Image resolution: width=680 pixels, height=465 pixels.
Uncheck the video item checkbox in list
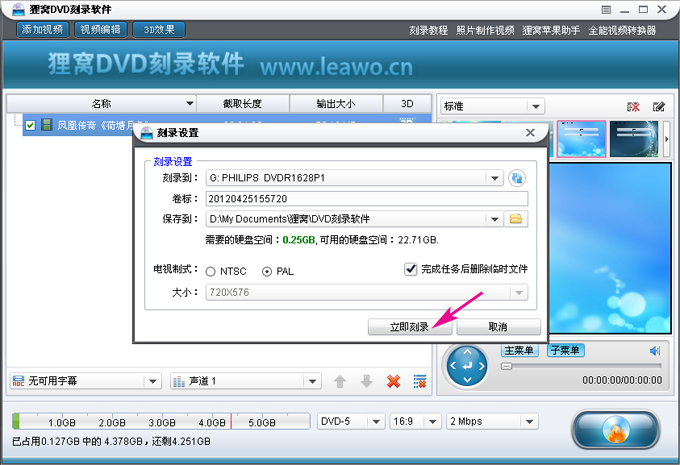coord(30,125)
